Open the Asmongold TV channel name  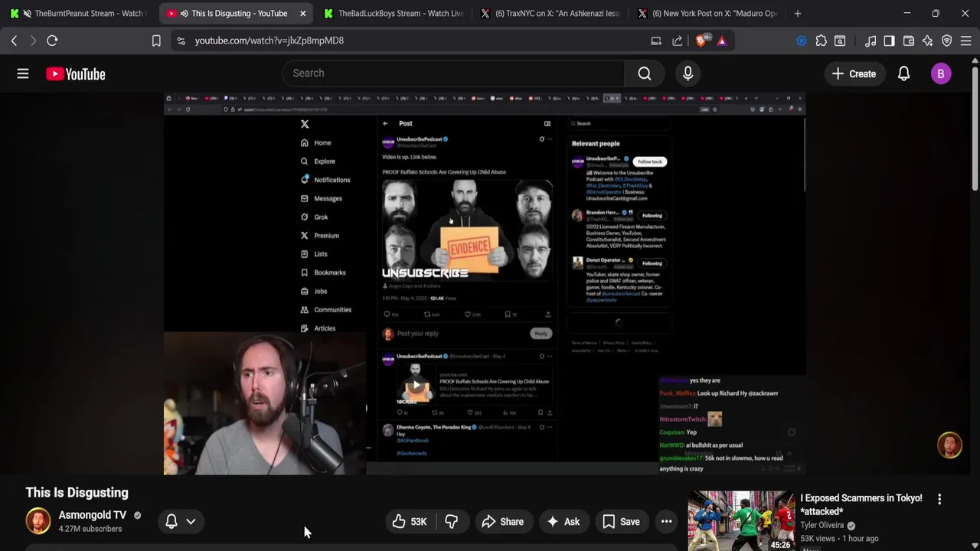coord(93,515)
